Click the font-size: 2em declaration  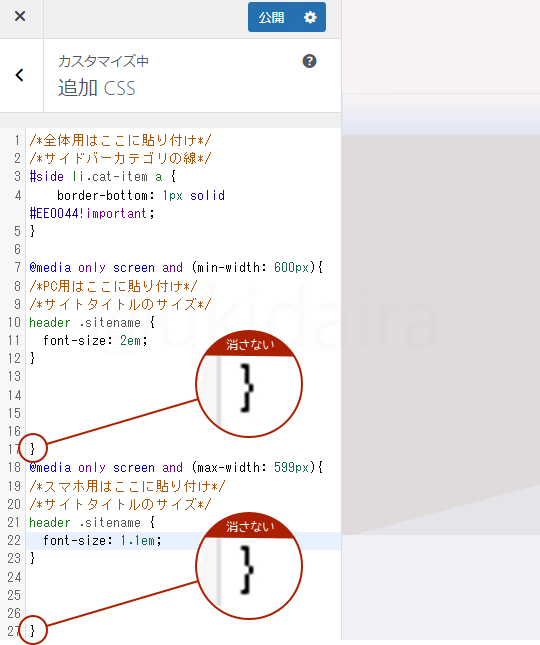(95, 341)
